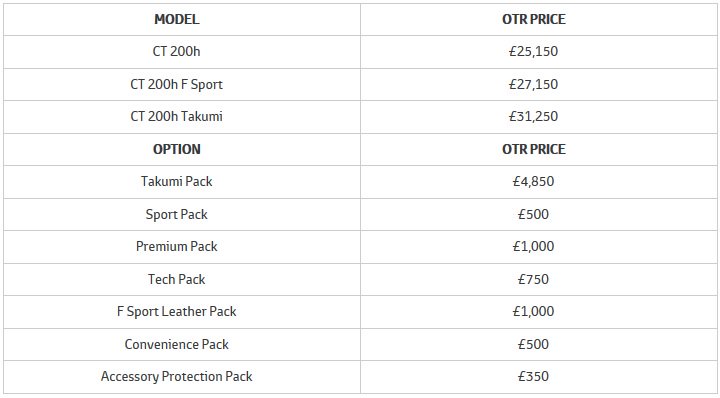Click the £350 price value
Image resolution: width=720 pixels, height=398 pixels.
click(534, 376)
